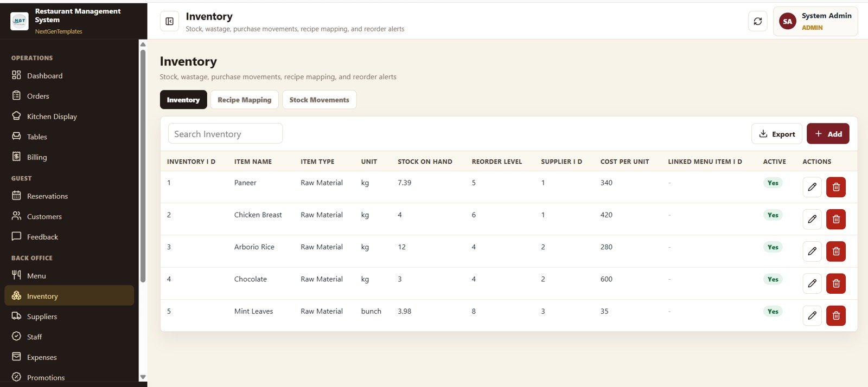The width and height of the screenshot is (868, 387).
Task: Click the SA avatar circle
Action: (787, 21)
